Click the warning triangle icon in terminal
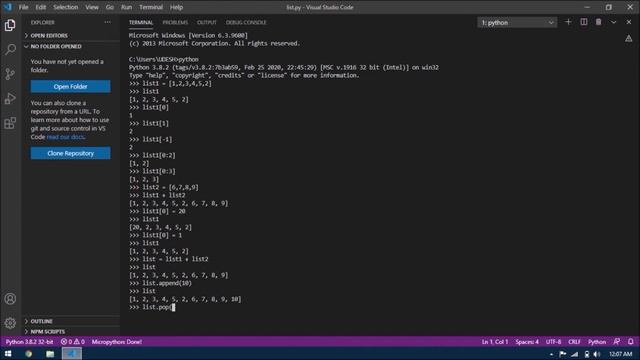Image resolution: width=640 pixels, height=360 pixels. [629, 38]
